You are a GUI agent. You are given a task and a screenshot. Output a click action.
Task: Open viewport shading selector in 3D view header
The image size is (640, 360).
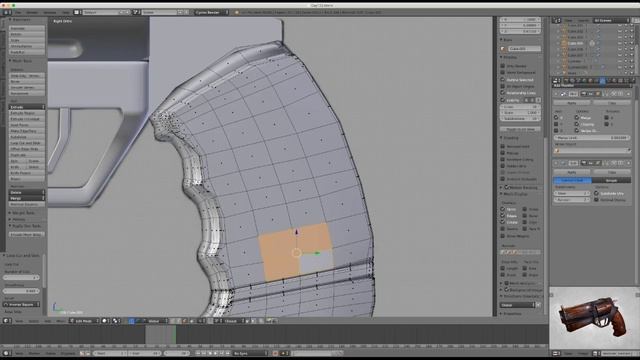(x=106, y=321)
